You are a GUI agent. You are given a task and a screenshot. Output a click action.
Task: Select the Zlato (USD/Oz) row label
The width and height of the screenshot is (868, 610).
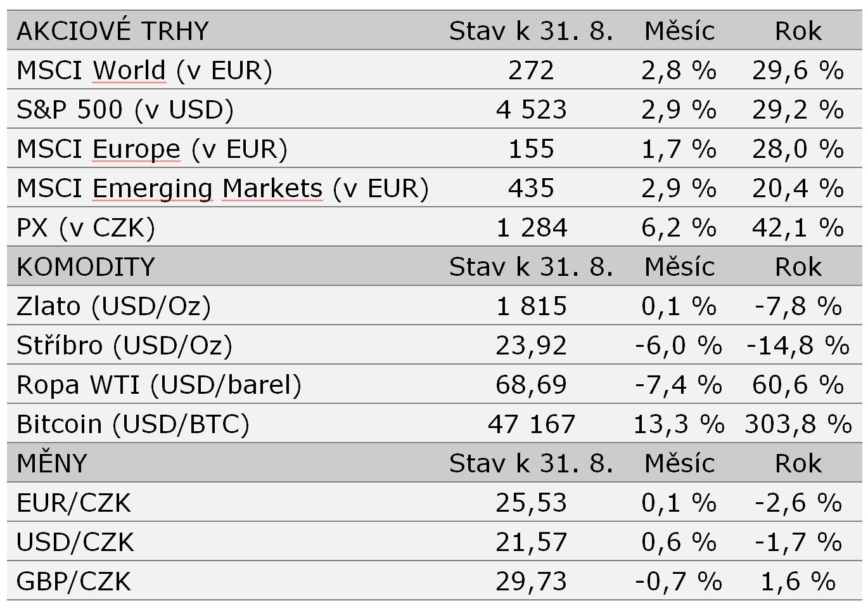(x=113, y=306)
